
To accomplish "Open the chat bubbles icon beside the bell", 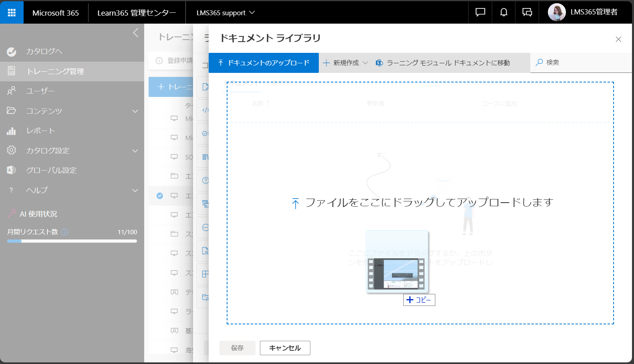I will click(527, 12).
